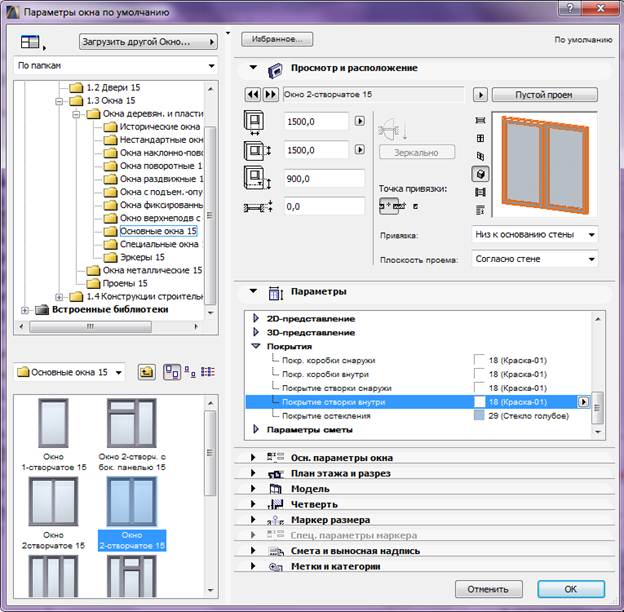624x612 pixels.
Task: Expand the 'Модель' panel
Action: tap(253, 488)
